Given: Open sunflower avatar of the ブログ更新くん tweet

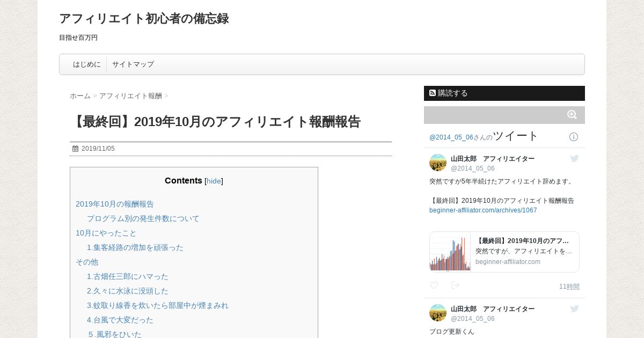Looking at the screenshot, I should coord(438,313).
